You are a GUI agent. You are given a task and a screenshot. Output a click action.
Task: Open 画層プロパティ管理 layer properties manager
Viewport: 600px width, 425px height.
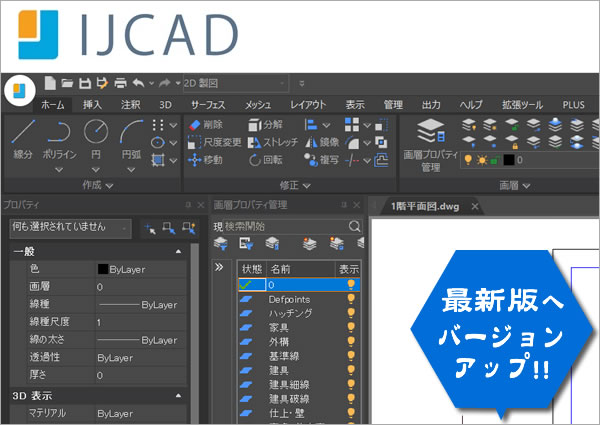pyautogui.click(x=430, y=145)
